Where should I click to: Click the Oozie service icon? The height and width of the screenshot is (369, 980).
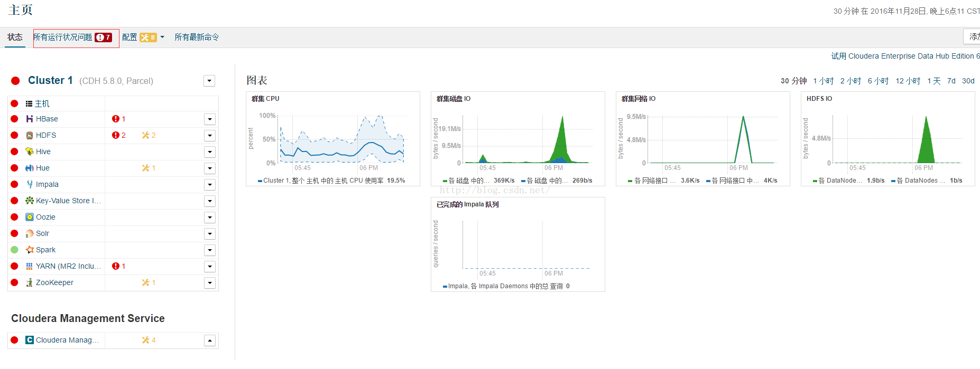(x=30, y=217)
